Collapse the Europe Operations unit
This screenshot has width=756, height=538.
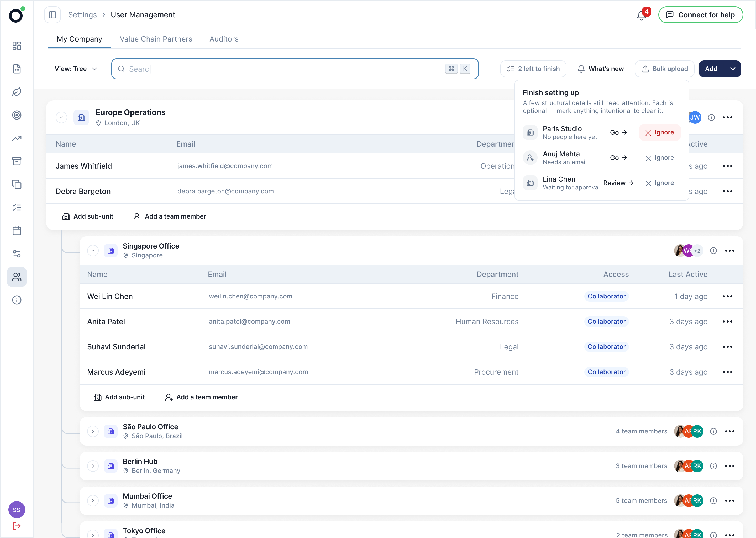pyautogui.click(x=61, y=118)
